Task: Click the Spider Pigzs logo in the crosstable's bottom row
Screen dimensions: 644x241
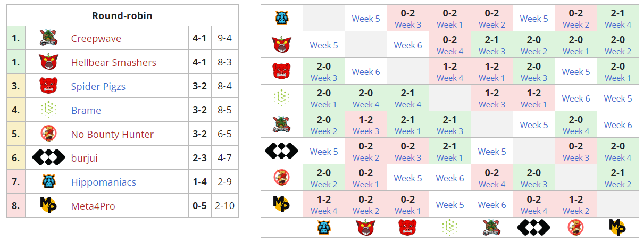Action: (408, 227)
